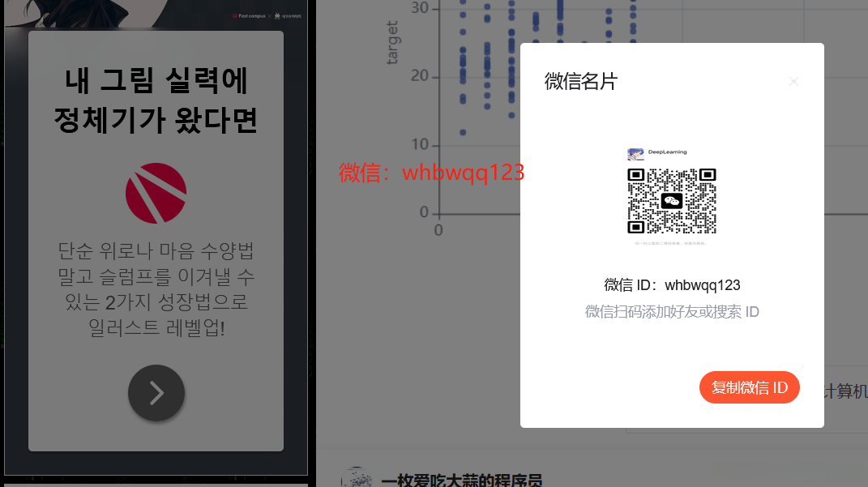This screenshot has width=868, height=487.
Task: Click the DeepLearning avatar above QR code
Action: [635, 153]
